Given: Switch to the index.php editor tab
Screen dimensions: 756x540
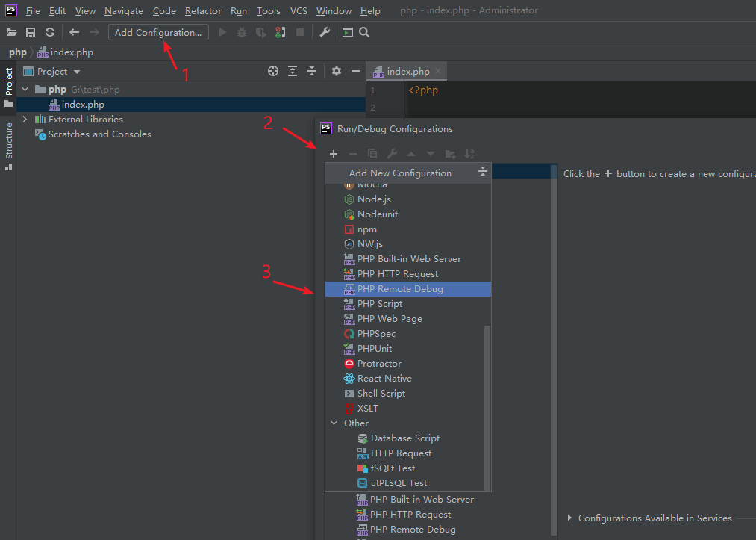Looking at the screenshot, I should pyautogui.click(x=407, y=72).
